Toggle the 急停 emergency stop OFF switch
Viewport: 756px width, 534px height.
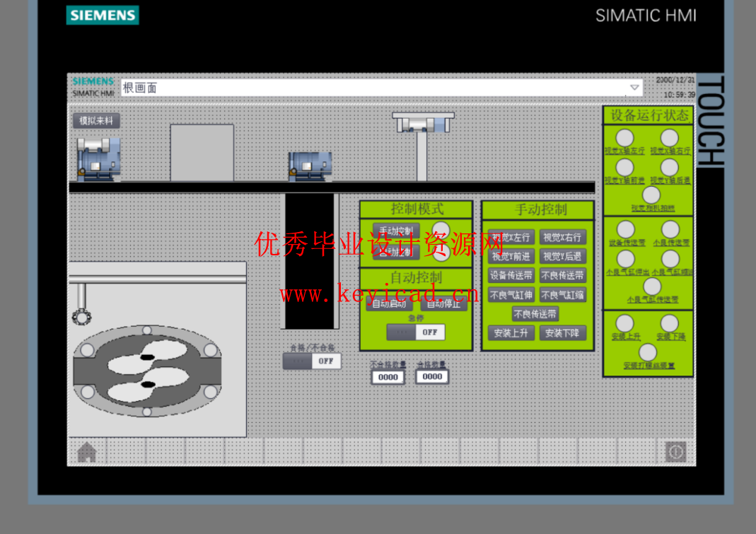[416, 332]
